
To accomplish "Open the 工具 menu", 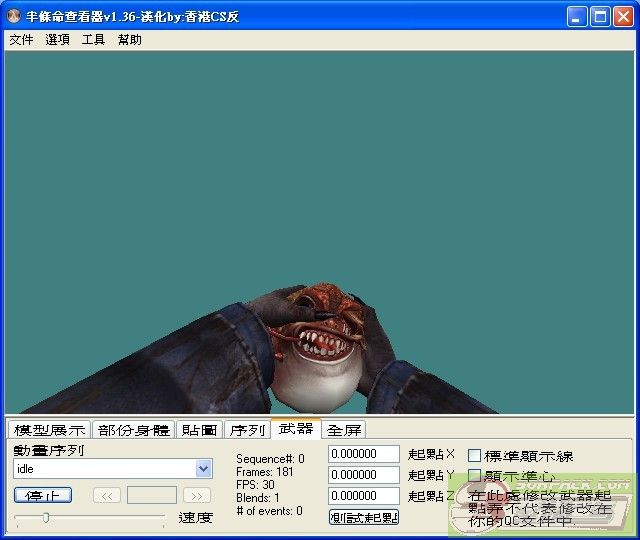I will [93, 40].
